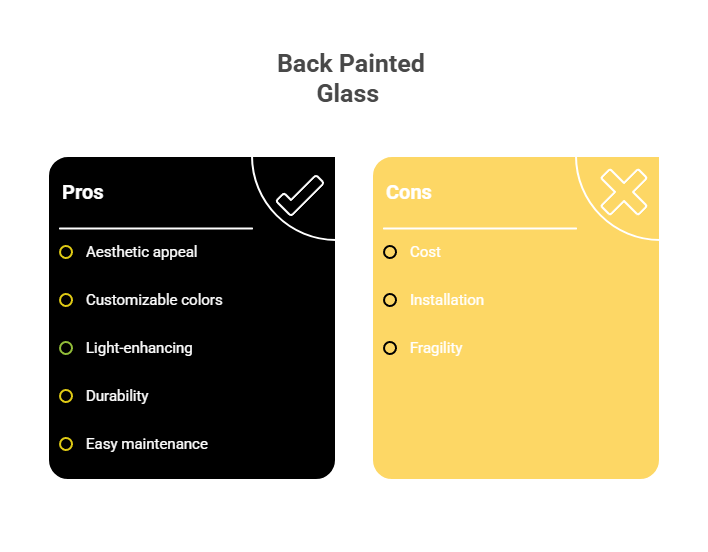Select the Cons heading text
This screenshot has height=552, width=708.
409,192
